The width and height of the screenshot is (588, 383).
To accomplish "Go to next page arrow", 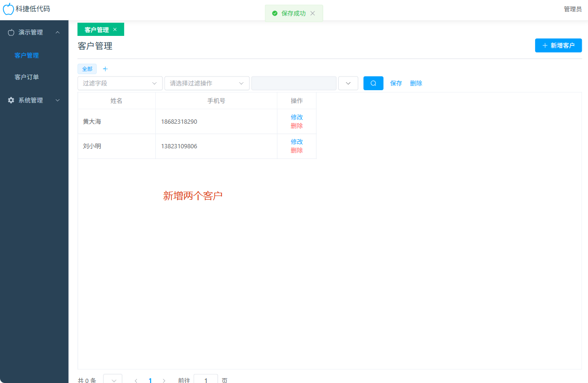I will point(164,380).
